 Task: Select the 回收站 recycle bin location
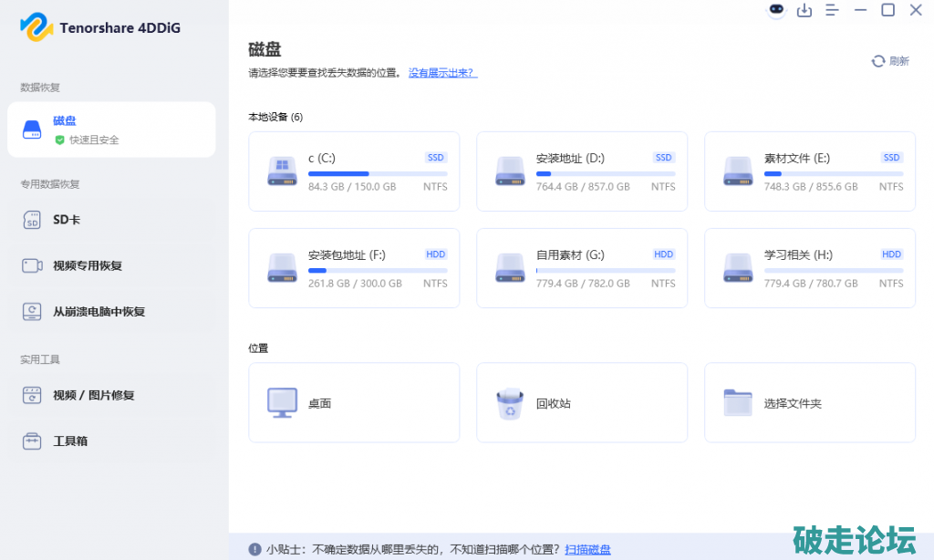[582, 402]
